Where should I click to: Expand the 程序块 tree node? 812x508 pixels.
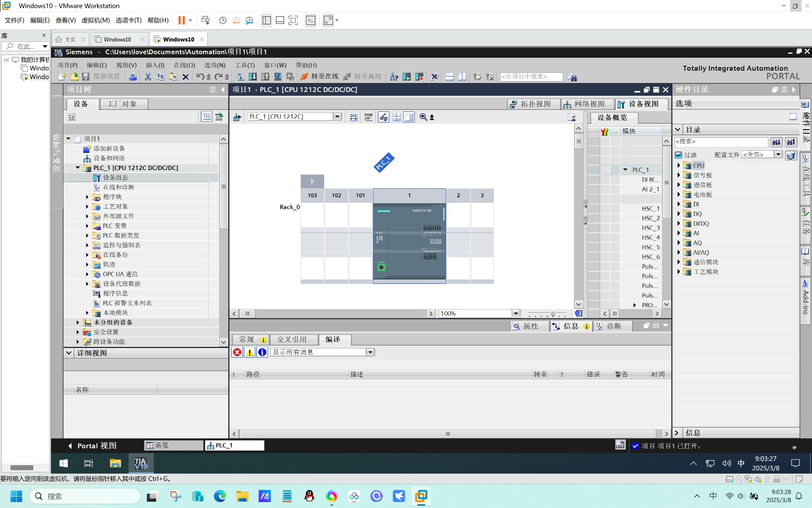click(87, 197)
